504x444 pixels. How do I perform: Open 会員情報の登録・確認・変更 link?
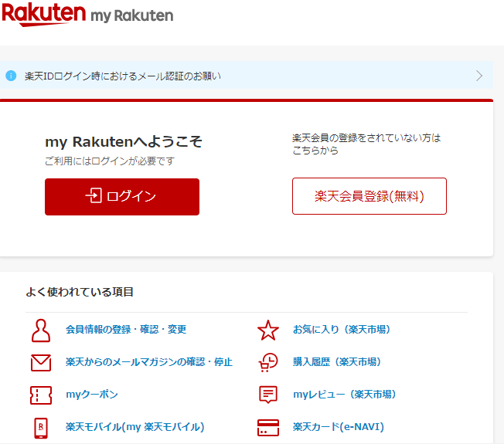point(126,330)
